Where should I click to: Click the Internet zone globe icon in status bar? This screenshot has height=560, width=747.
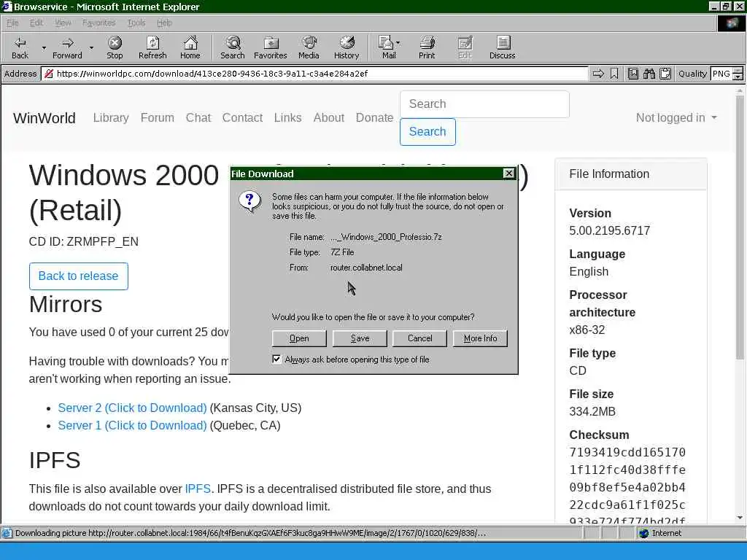[644, 533]
